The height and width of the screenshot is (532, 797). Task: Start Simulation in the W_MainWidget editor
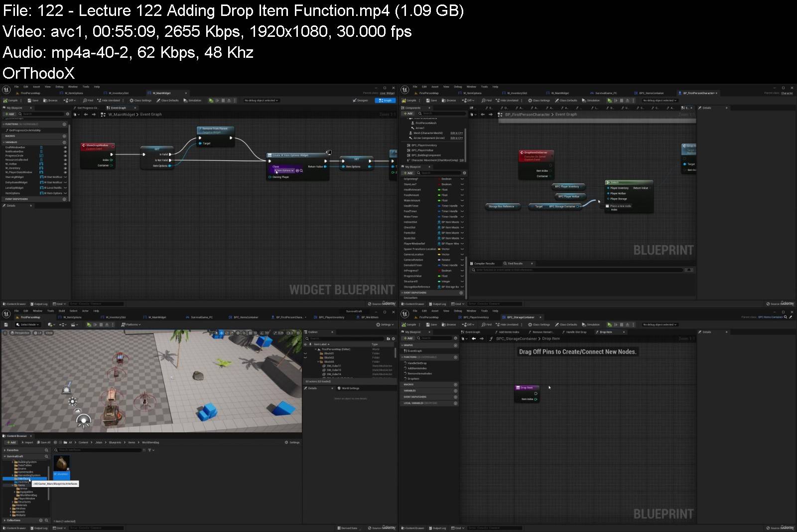193,100
